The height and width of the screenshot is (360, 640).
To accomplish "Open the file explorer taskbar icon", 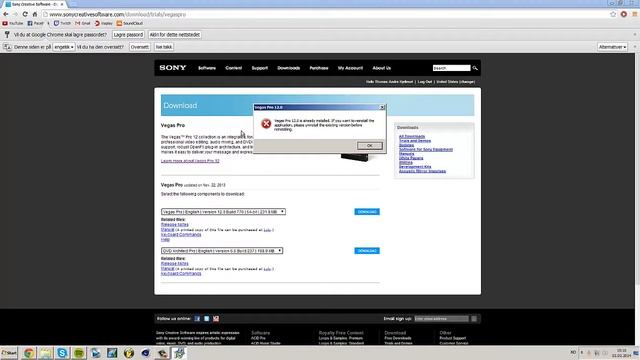I will pos(45,353).
